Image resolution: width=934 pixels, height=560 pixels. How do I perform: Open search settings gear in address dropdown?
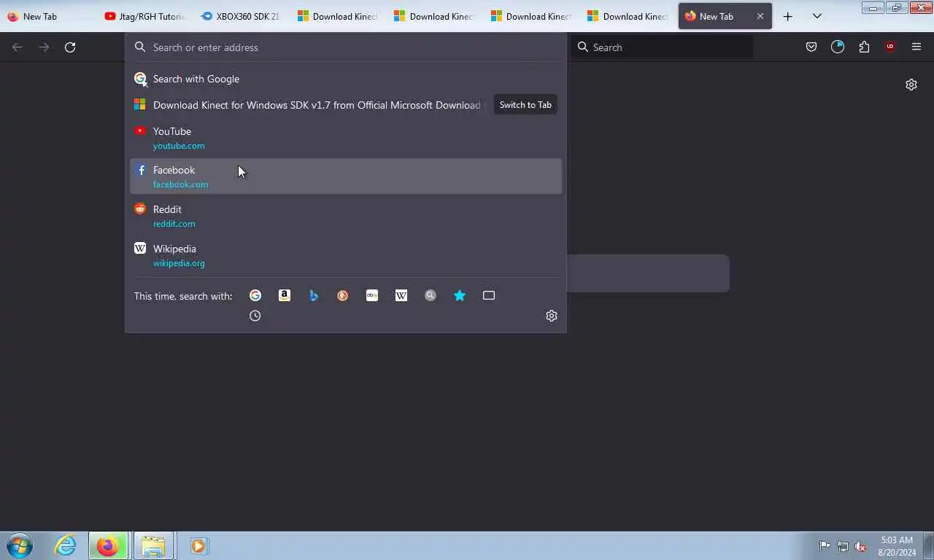552,316
